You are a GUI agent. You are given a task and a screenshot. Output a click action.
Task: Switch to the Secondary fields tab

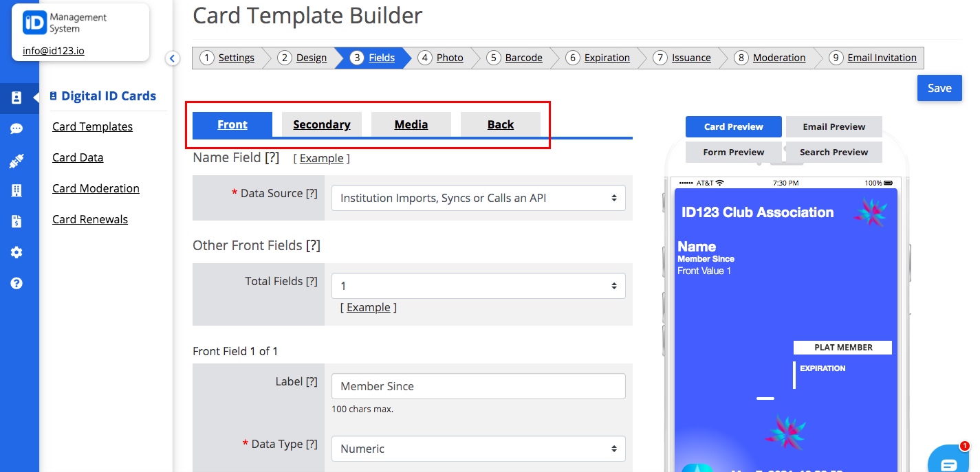(321, 124)
